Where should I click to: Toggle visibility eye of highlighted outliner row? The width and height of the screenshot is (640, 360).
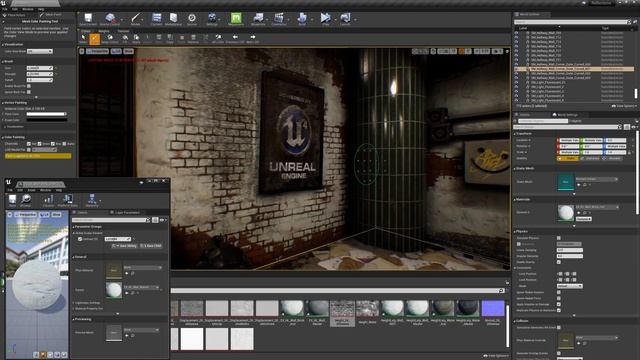(x=516, y=69)
